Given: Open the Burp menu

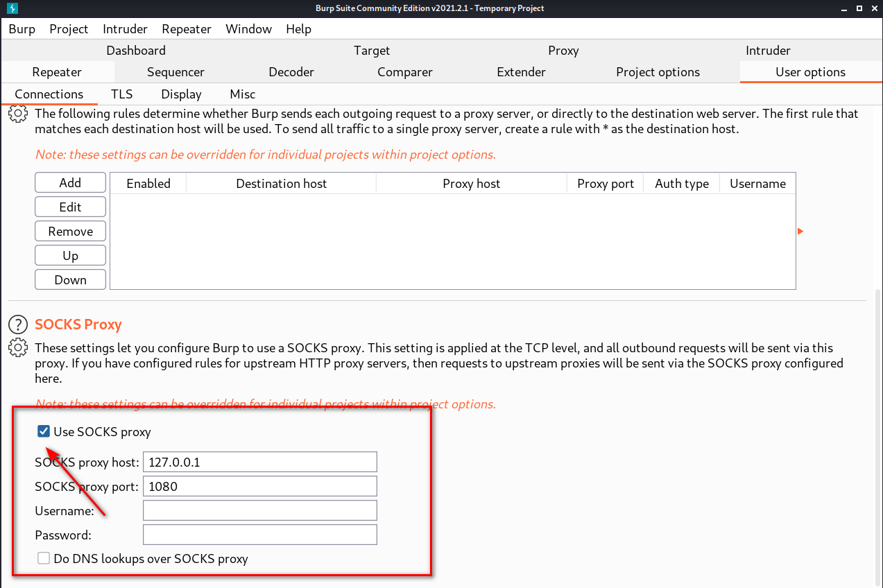Looking at the screenshot, I should pos(22,29).
